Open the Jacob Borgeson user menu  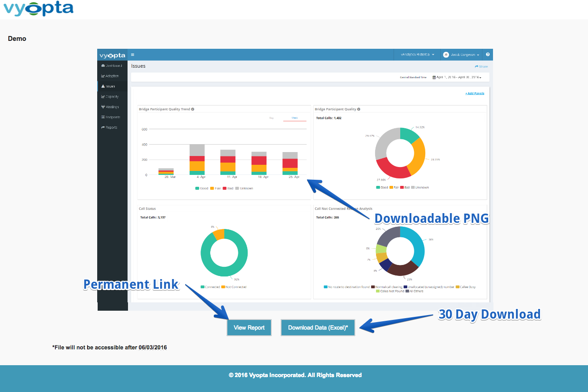[x=461, y=54]
